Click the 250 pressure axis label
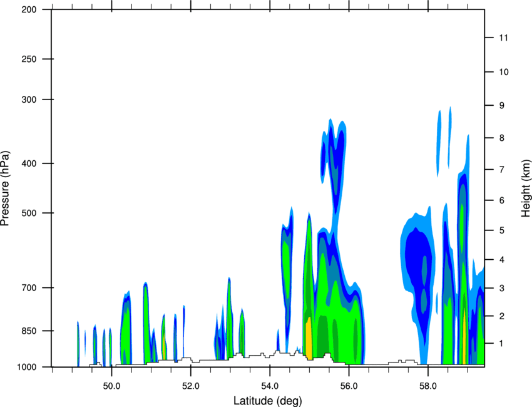Image resolution: width=532 pixels, height=407 pixels. 29,59
